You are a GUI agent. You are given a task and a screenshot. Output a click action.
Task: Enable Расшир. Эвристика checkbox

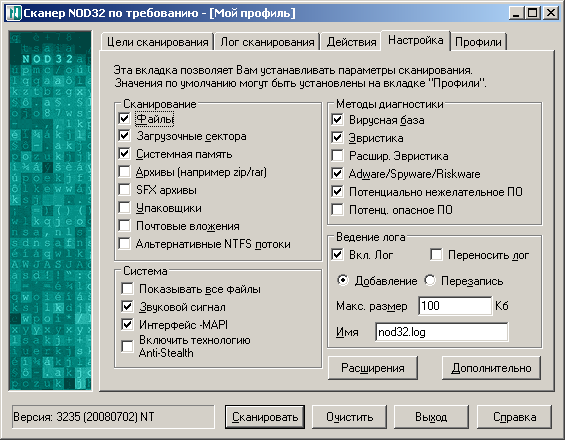coord(337,156)
